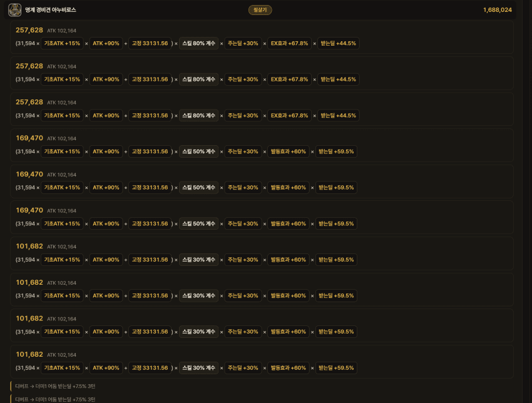Click the 필살기 badge in the header
The image size is (532, 403).
pyautogui.click(x=260, y=10)
